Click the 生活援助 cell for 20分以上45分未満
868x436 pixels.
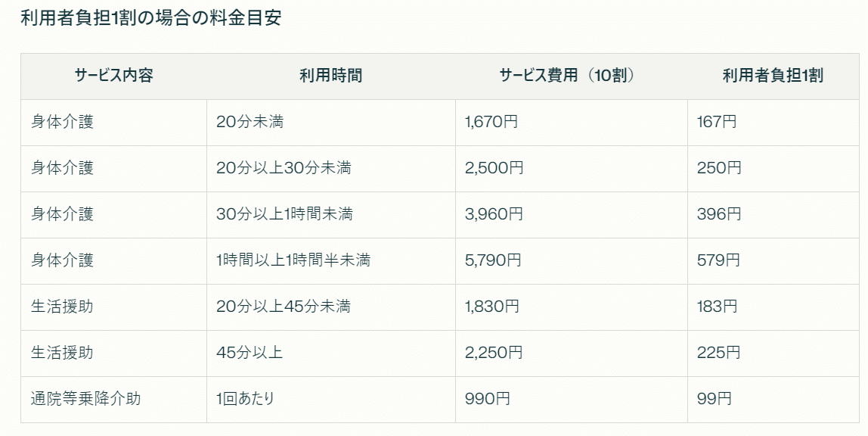pyautogui.click(x=113, y=307)
